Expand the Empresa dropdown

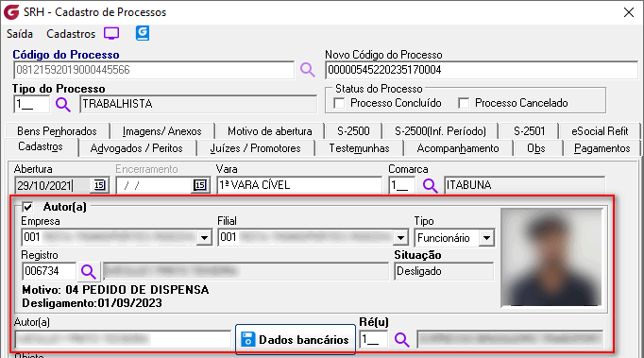[x=204, y=238]
